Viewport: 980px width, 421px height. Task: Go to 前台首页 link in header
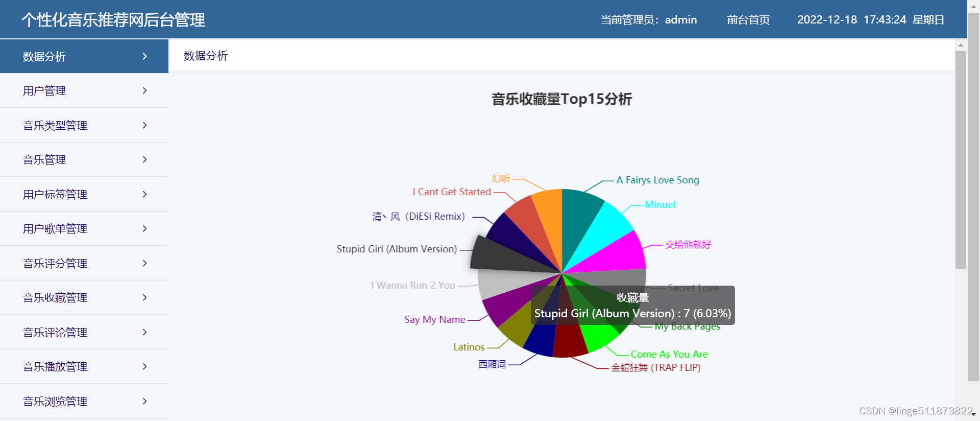pyautogui.click(x=748, y=20)
